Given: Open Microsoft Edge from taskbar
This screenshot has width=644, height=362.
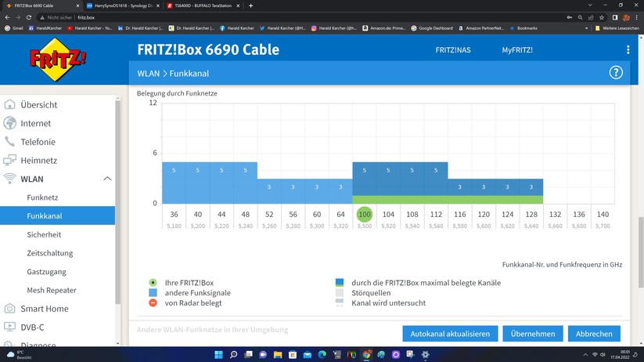Looking at the screenshot, I should tap(322, 355).
